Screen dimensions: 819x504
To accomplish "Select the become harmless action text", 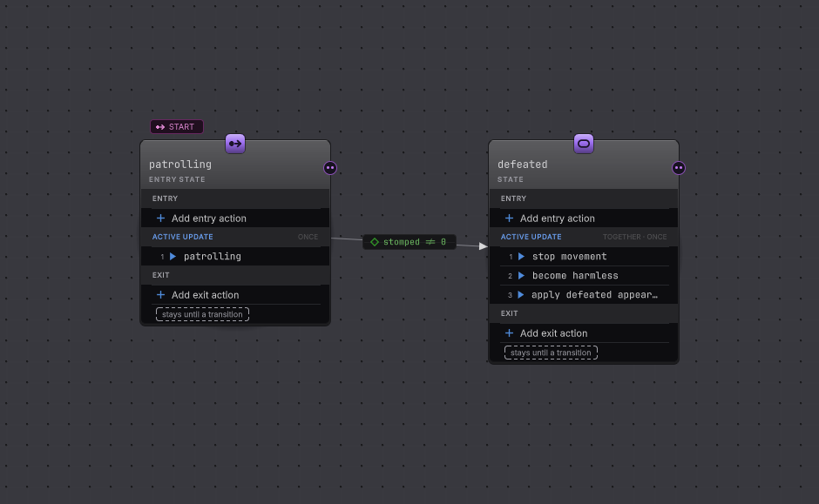I will point(575,275).
